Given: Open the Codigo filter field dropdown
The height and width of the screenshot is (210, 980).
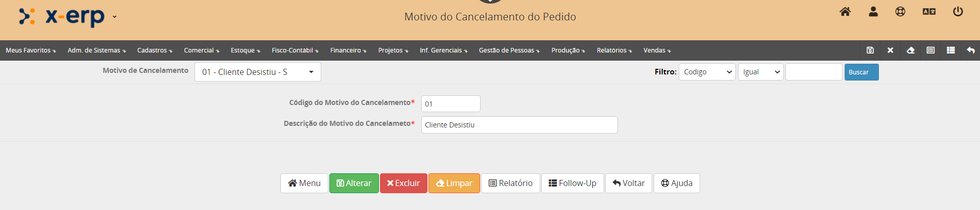Looking at the screenshot, I should point(707,72).
